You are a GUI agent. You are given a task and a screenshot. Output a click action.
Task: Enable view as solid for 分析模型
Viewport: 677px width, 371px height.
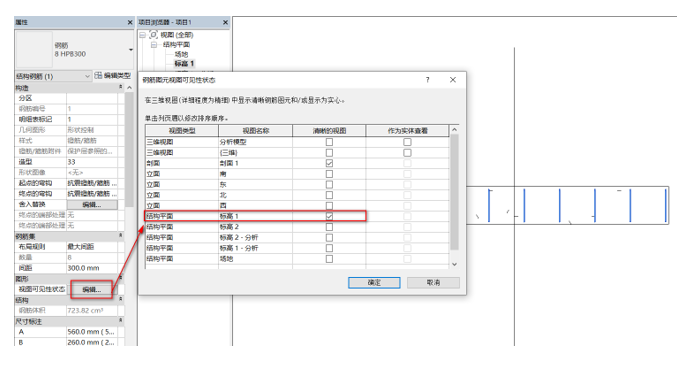point(407,142)
